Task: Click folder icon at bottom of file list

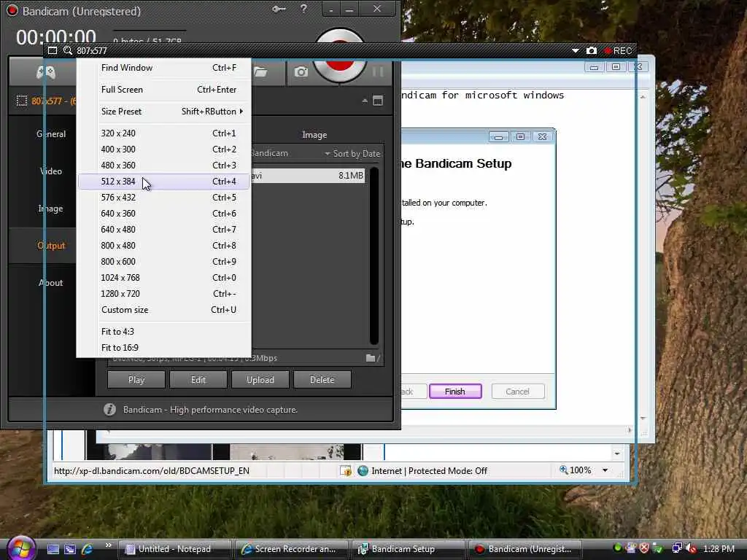Action: 370,358
